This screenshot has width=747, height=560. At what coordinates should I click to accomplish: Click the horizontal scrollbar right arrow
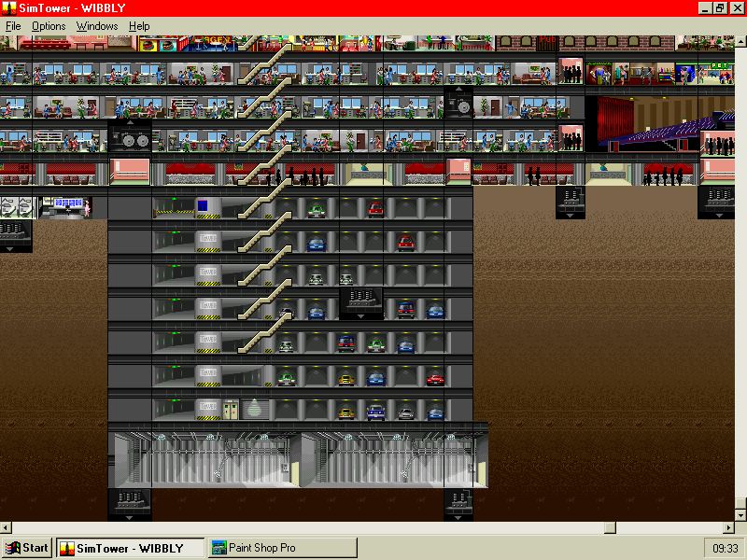tap(729, 527)
